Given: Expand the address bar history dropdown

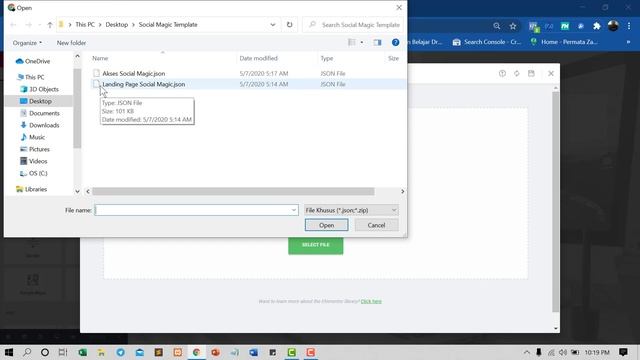Looking at the screenshot, I should [x=273, y=24].
